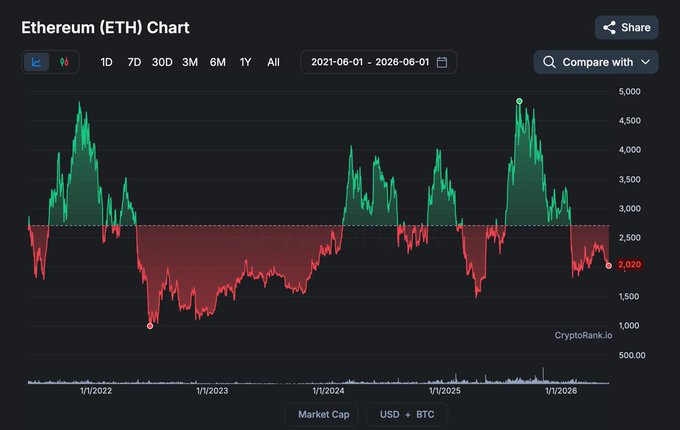Click the magnifier icon beside Compare with
Viewport: 680px width, 430px height.
[x=549, y=62]
